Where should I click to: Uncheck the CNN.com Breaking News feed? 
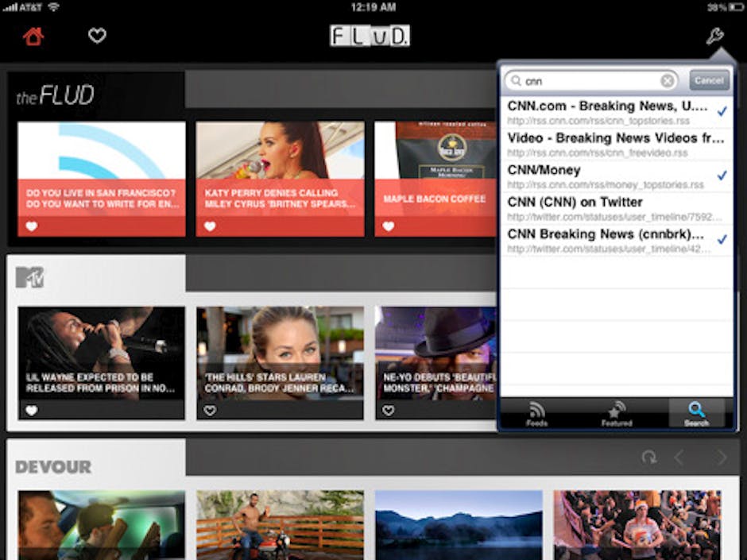722,112
